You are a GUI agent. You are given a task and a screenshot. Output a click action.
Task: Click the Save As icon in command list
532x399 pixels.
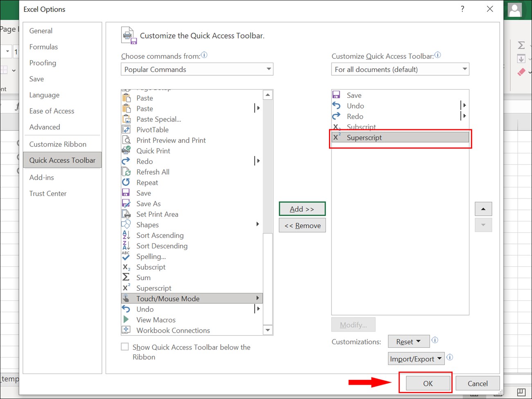tap(126, 203)
